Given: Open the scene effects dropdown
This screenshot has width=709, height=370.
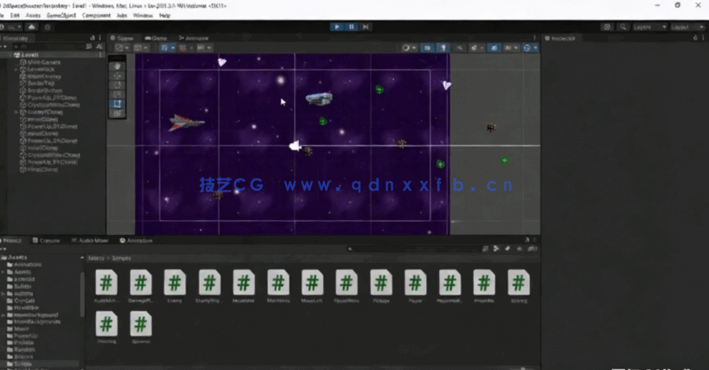Looking at the screenshot, I should point(476,47).
